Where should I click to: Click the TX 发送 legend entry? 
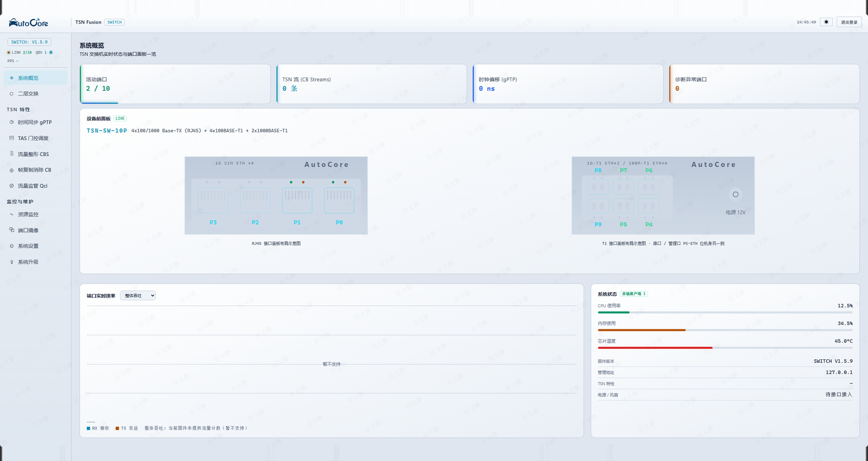(x=127, y=428)
